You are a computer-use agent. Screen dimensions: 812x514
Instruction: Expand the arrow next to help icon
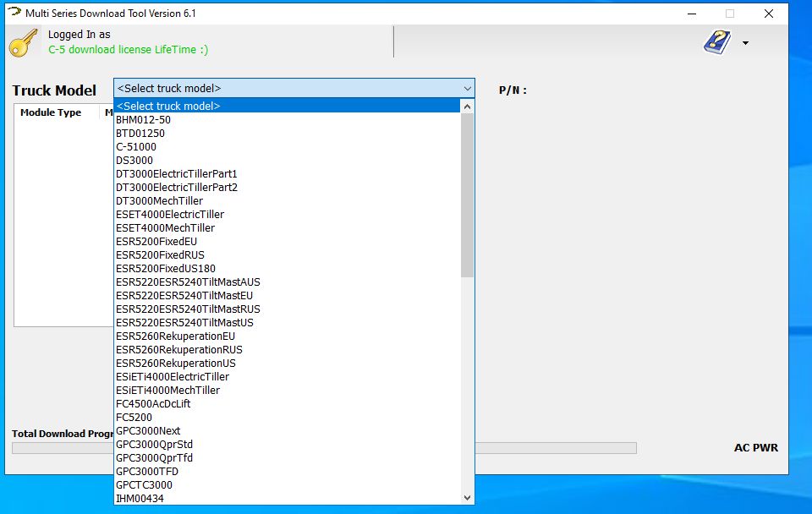745,43
